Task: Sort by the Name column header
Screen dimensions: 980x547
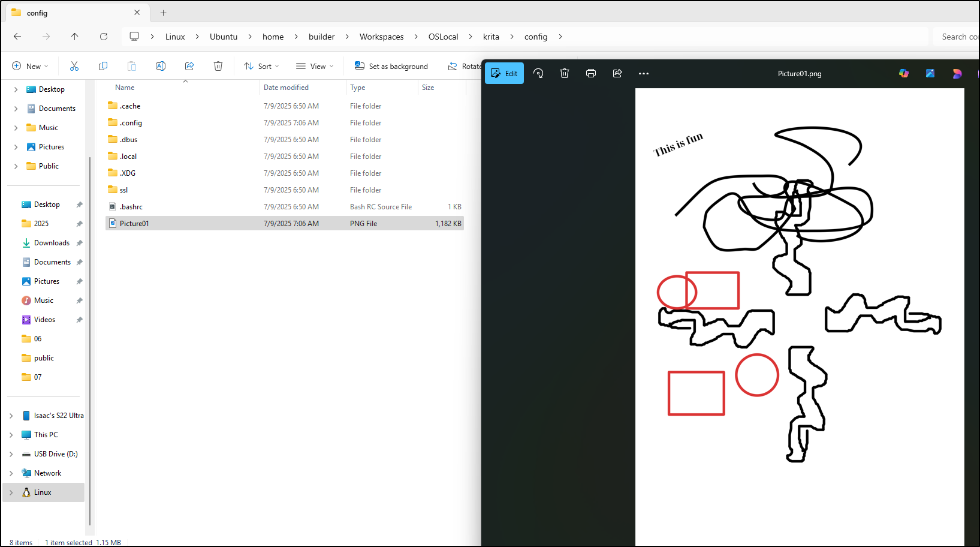Action: tap(125, 88)
